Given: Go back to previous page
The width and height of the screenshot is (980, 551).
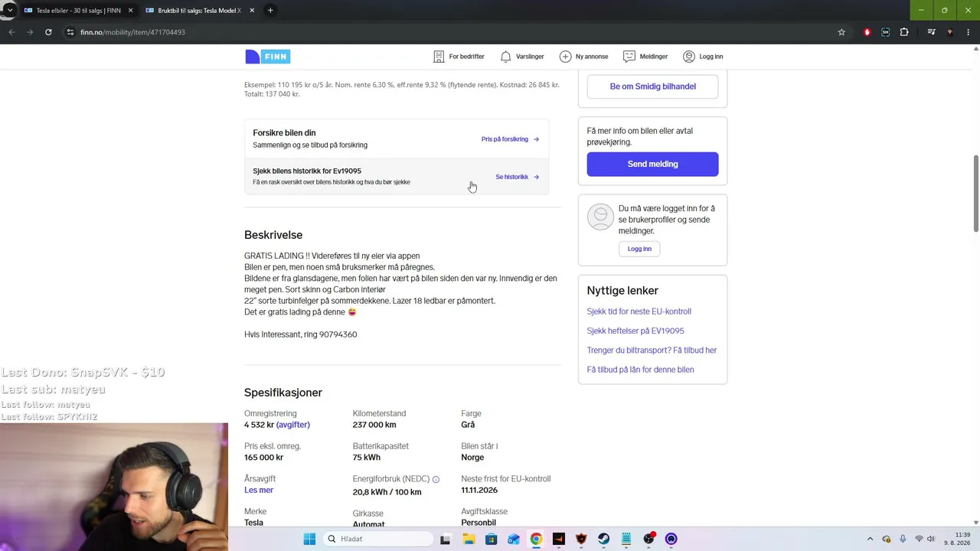Looking at the screenshot, I should [11, 32].
